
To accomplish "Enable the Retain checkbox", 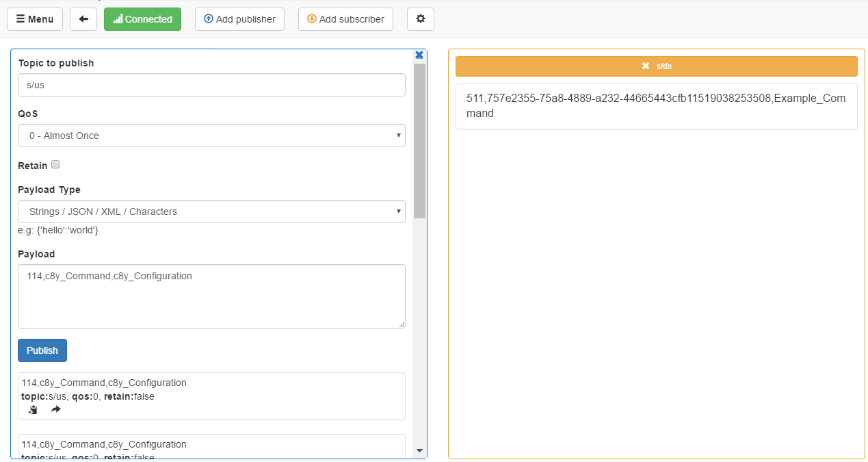I will (x=55, y=164).
